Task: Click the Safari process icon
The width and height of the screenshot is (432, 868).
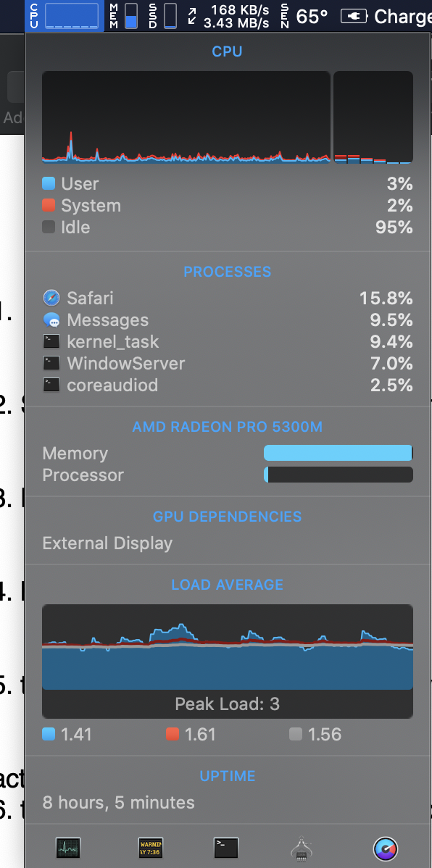Action: (x=51, y=299)
